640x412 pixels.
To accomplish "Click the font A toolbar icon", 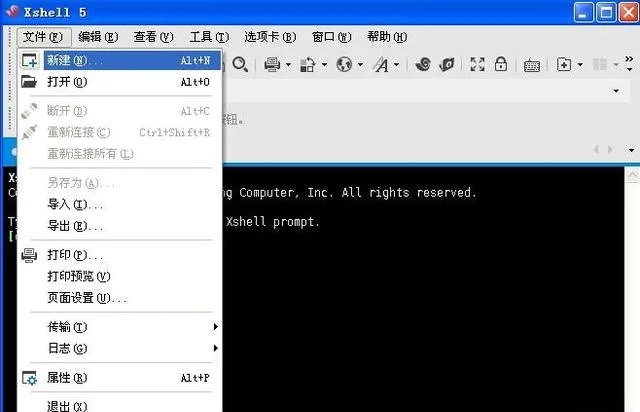I will [x=381, y=64].
